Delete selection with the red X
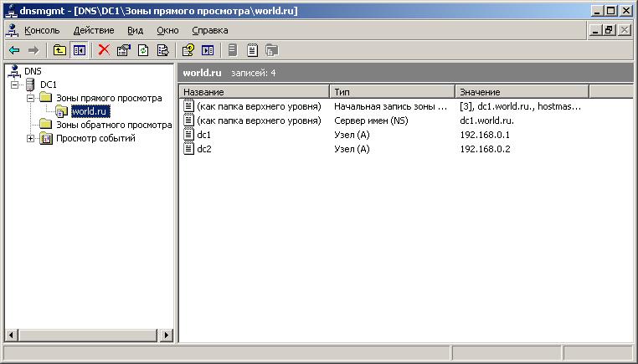638x364 pixels. [104, 50]
